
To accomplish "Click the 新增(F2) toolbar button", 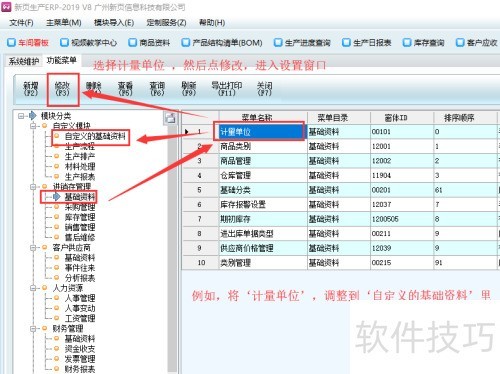I will (31, 89).
